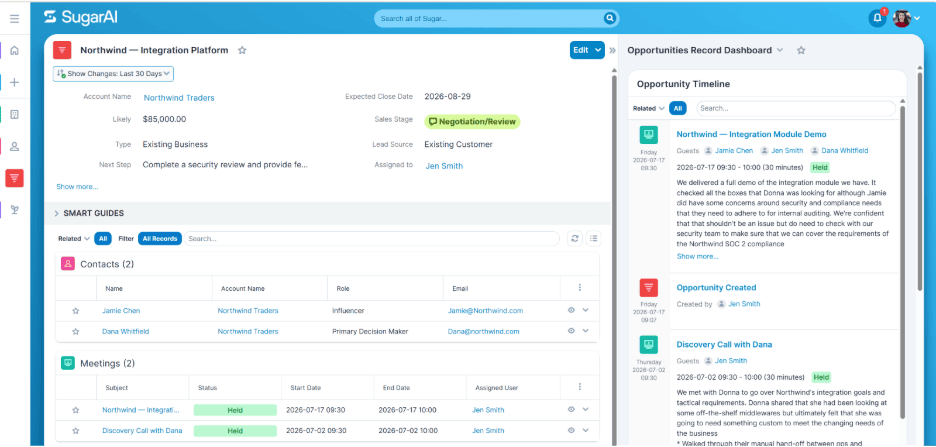
Task: Click the Held status on Discovery Call row
Action: click(235, 430)
